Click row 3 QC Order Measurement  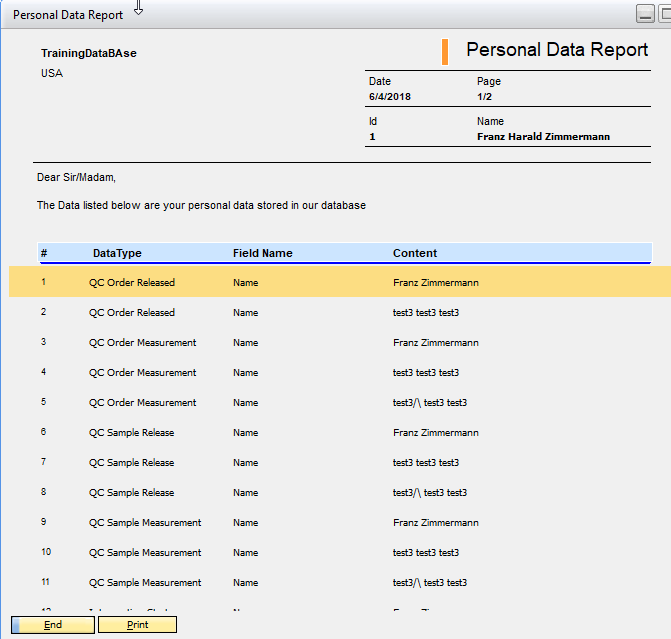[x=142, y=343]
